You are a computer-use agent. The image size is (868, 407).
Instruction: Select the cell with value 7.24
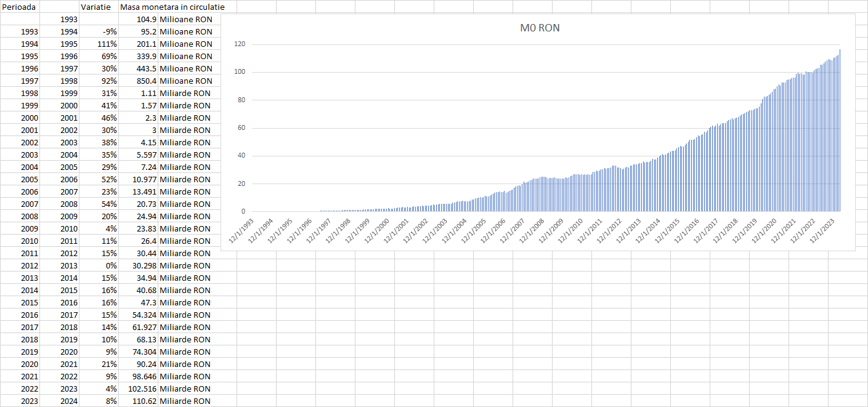click(x=138, y=167)
